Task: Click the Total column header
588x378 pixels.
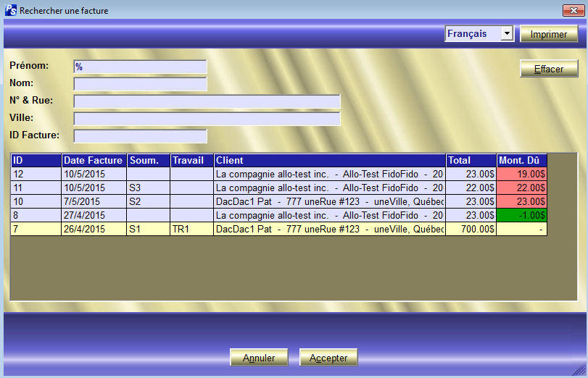Action: point(471,160)
